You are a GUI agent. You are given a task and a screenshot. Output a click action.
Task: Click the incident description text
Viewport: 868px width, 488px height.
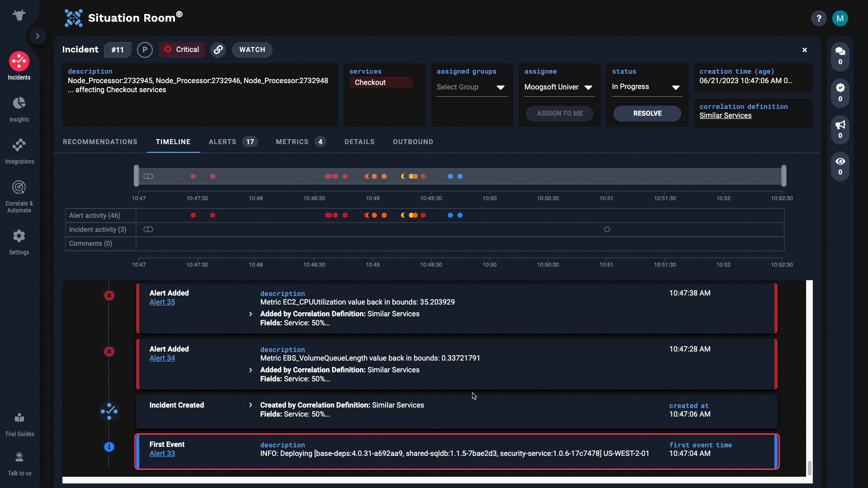(198, 85)
